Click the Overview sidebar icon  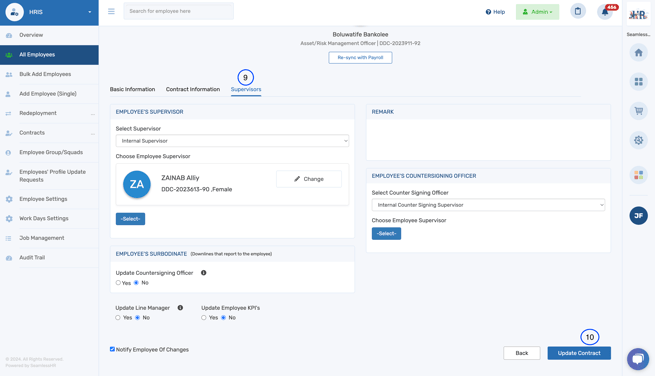(x=9, y=36)
